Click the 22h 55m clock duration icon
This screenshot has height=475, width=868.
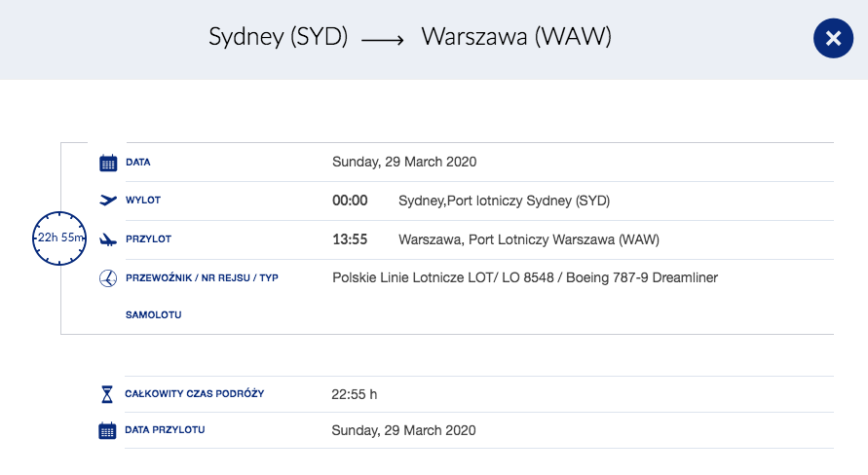point(59,237)
